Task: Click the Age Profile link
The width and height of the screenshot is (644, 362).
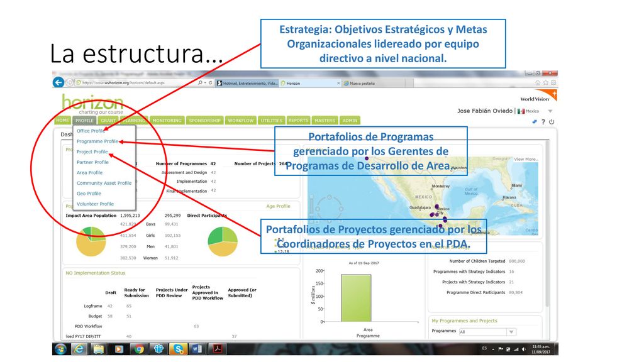Action: (278, 206)
